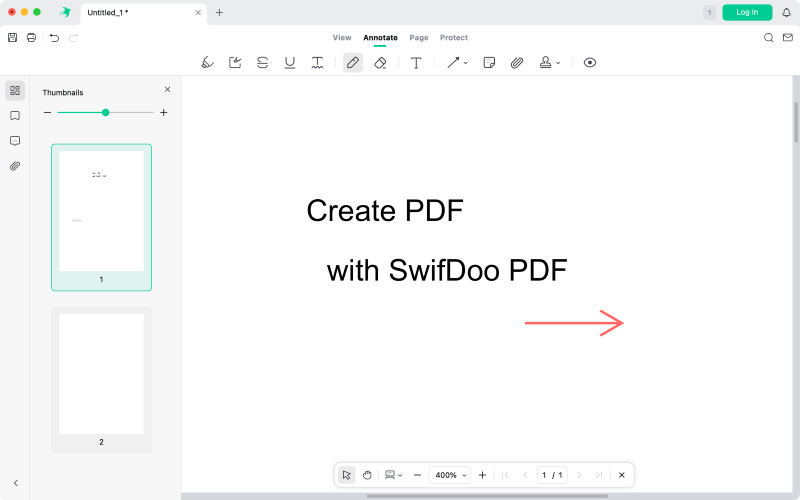Select the Highlight tool
The height and width of the screenshot is (500, 800).
coord(207,62)
